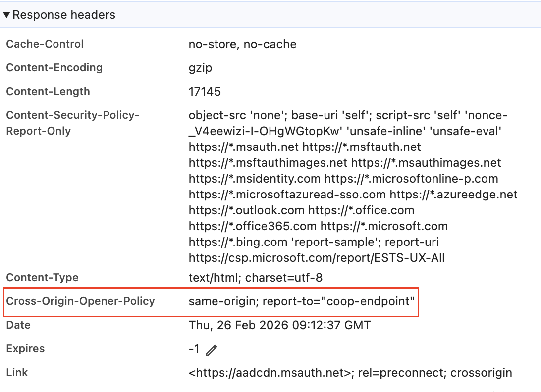Click the gzip value
Screen dimensions: 541x392
pyautogui.click(x=201, y=68)
